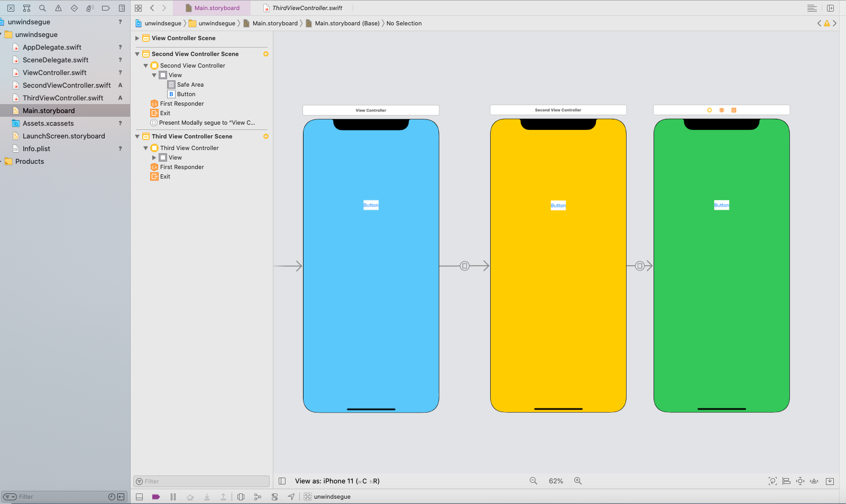Viewport: 846px width, 504px height.
Task: Click the Embed In icon
Action: (830, 481)
